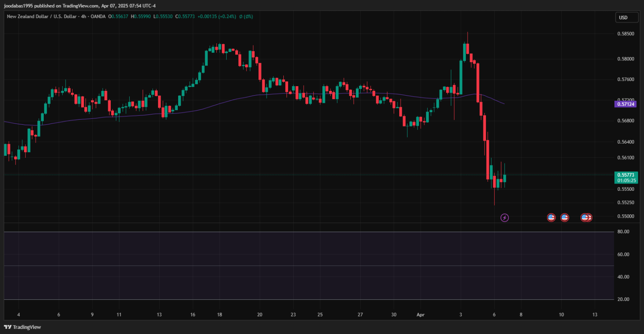Click the 0.56100 price axis label
The width and height of the screenshot is (644, 334).
[625, 158]
